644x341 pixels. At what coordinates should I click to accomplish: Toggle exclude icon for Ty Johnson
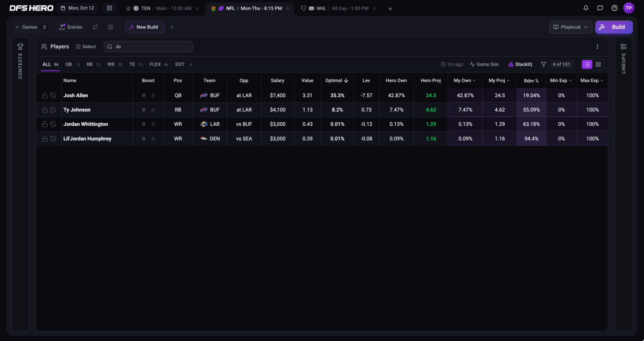pos(53,110)
